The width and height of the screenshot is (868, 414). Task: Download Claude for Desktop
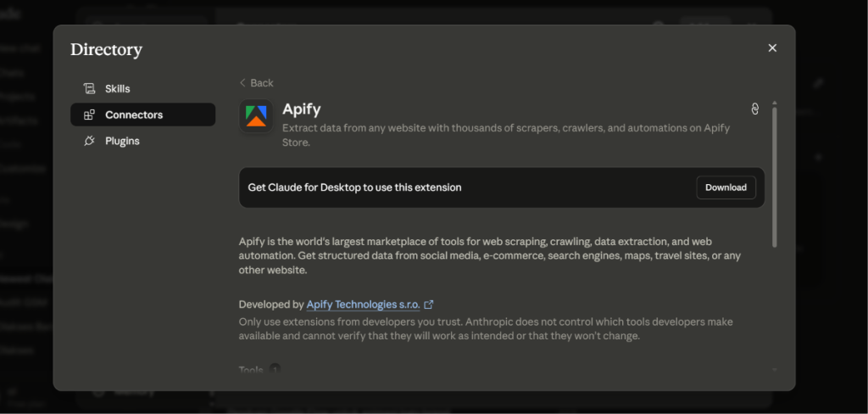(726, 187)
